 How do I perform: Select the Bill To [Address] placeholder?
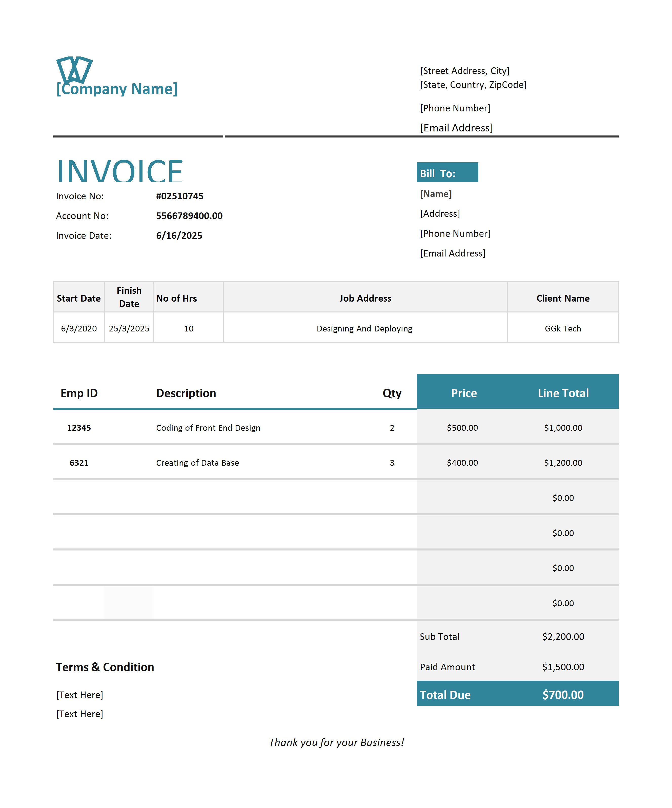[440, 213]
